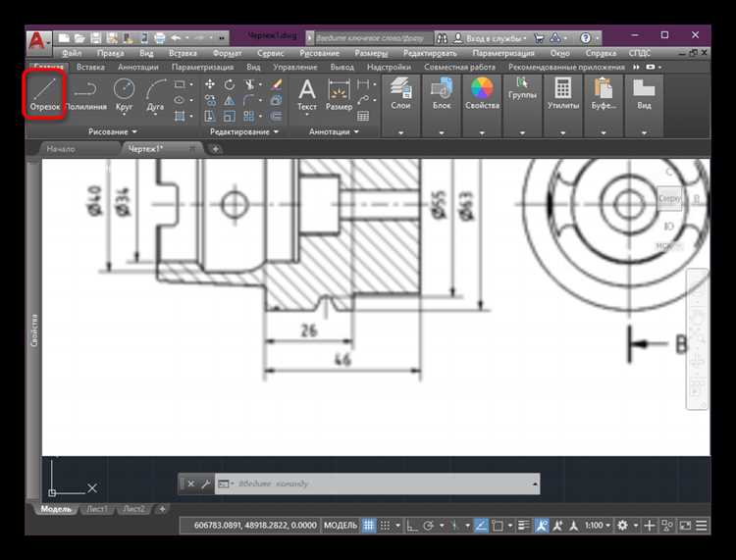Screen dimensions: 736x560
Task: Toggle ortho mode in status bar
Action: tap(412, 526)
